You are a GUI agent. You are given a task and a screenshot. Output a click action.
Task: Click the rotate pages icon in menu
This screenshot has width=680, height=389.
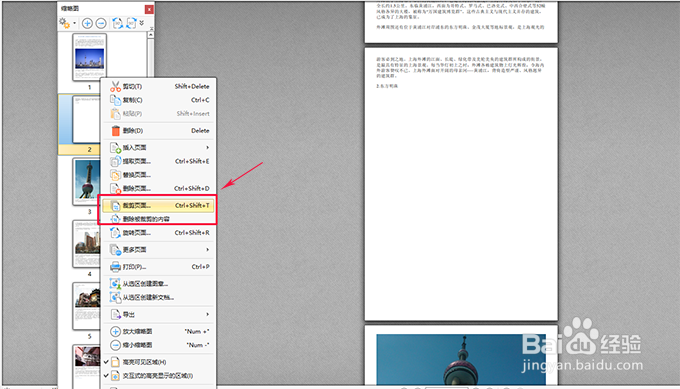115,233
